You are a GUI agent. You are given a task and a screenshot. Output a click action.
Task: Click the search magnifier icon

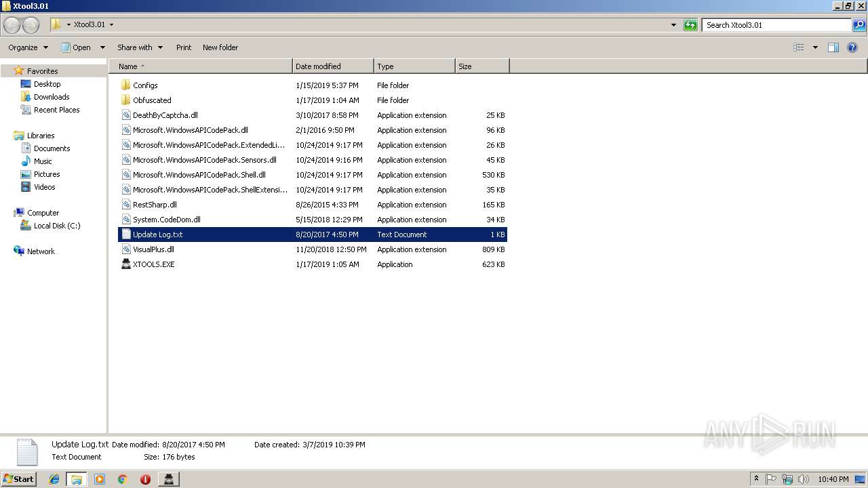click(859, 25)
